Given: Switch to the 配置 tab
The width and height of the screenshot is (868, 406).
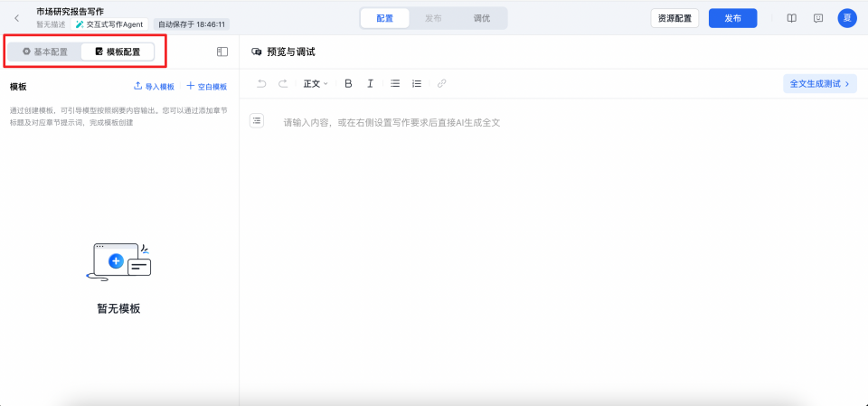Looking at the screenshot, I should point(385,18).
